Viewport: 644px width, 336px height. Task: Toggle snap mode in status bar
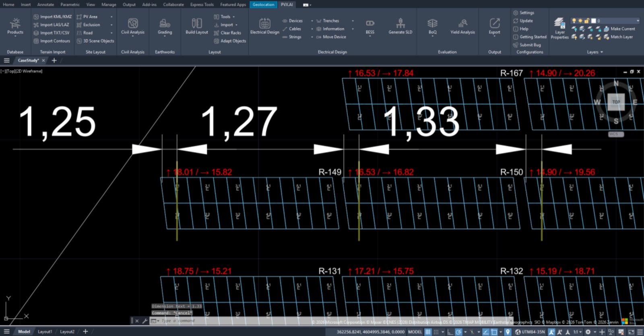[436, 332]
